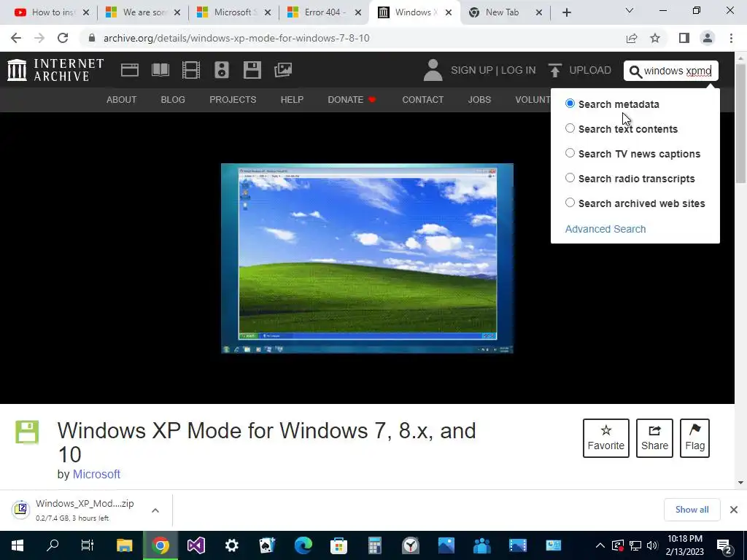Open BLOG menu item
This screenshot has width=747, height=560.
coord(173,99)
